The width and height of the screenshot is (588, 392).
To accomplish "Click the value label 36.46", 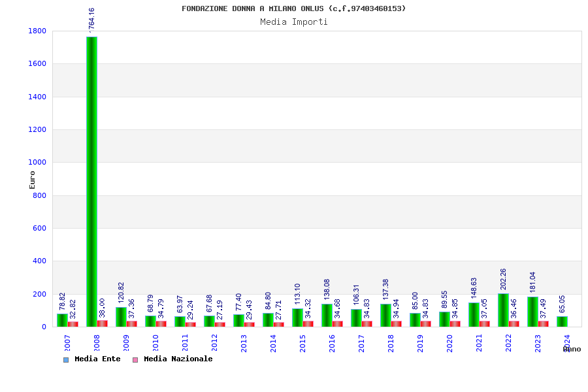I will click(514, 308).
